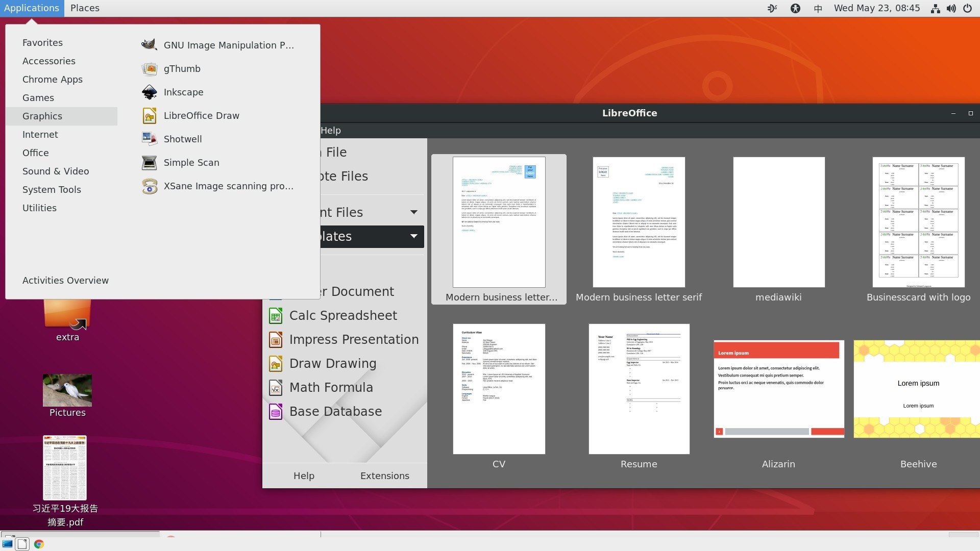Open the Applications menu
980x551 pixels.
[32, 8]
